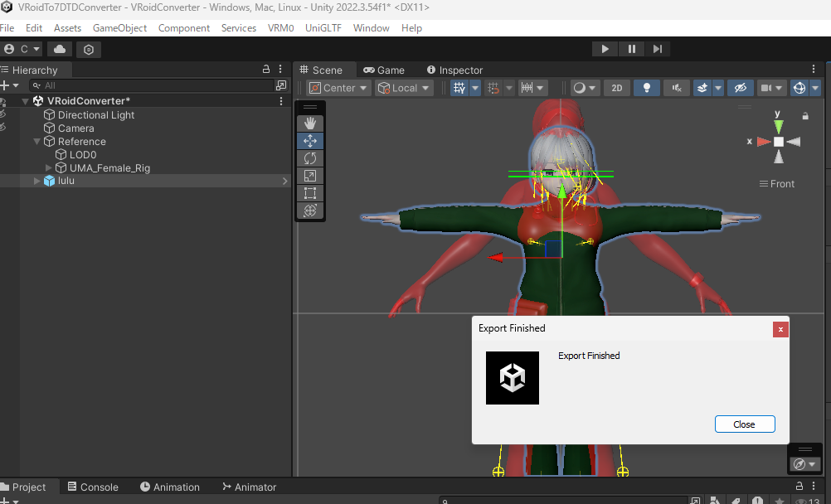Screen dimensions: 831x504
Task: Select the Scale tool
Action: pos(310,176)
